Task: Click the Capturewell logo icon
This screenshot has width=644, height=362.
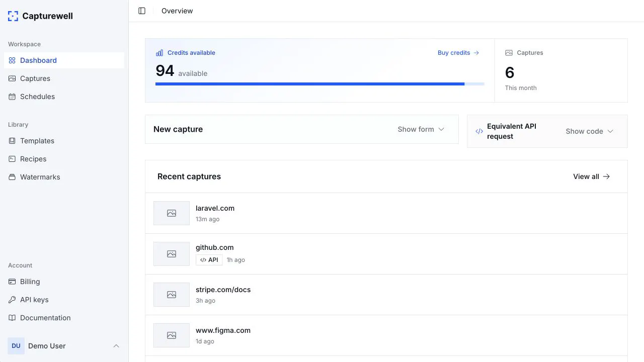Action: tap(13, 16)
